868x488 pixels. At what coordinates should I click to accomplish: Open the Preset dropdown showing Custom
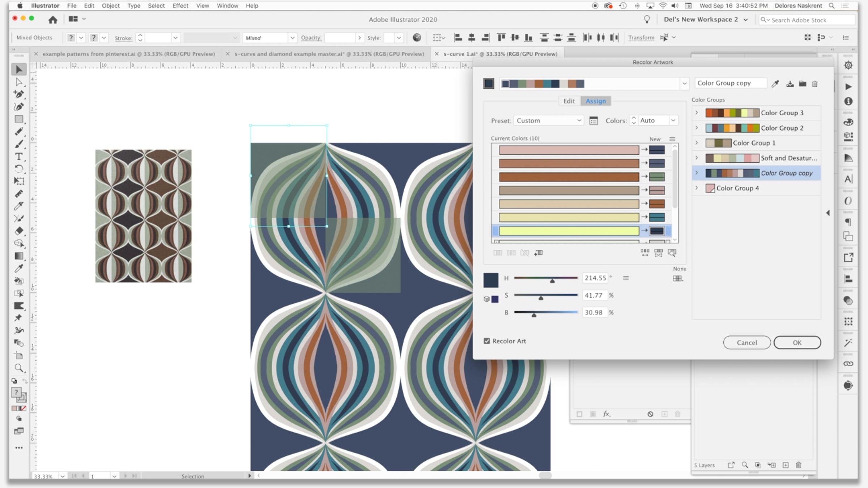pos(548,120)
